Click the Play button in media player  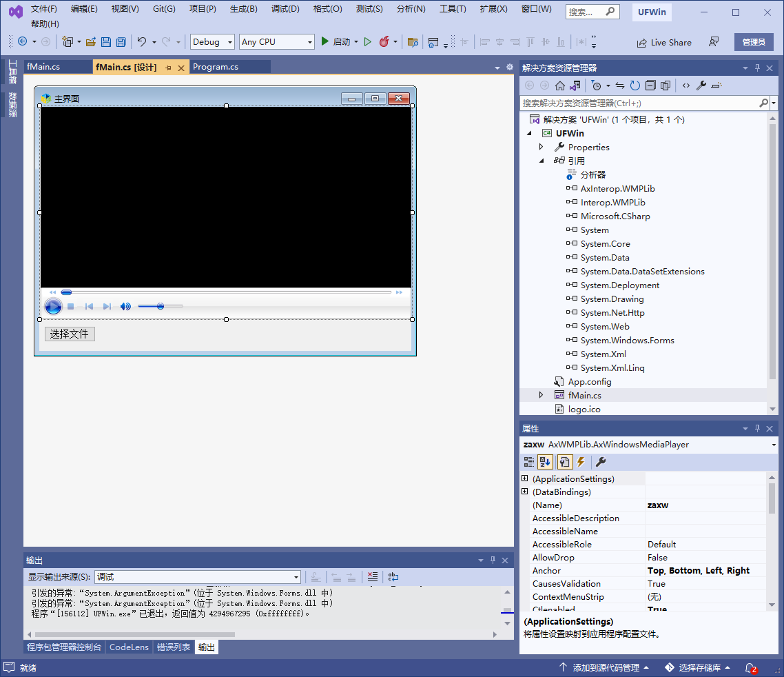click(x=53, y=306)
